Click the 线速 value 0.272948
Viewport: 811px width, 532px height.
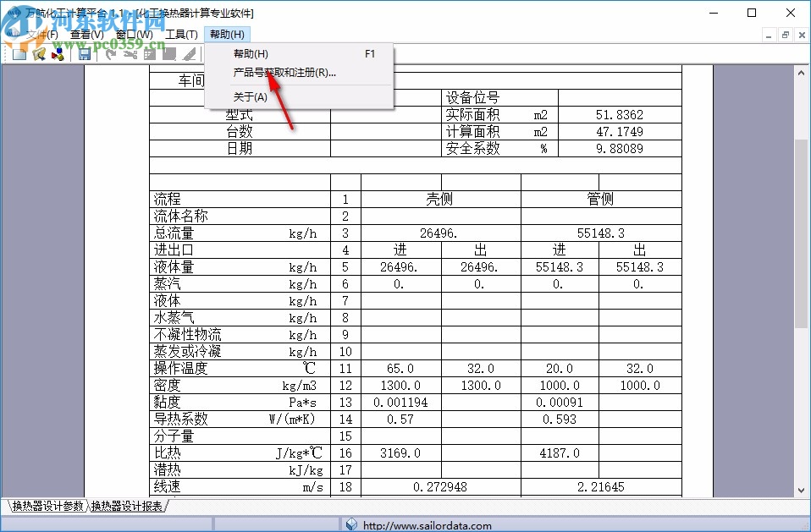(440, 487)
